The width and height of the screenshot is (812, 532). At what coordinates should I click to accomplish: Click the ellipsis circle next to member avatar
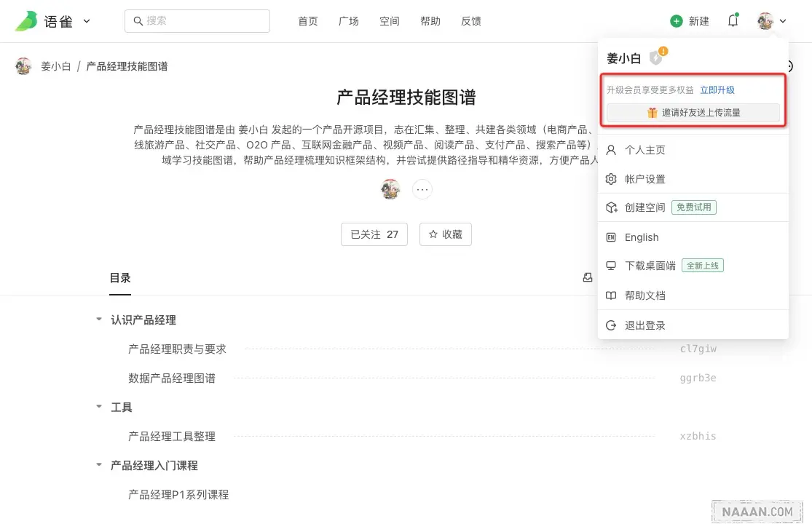(x=422, y=189)
